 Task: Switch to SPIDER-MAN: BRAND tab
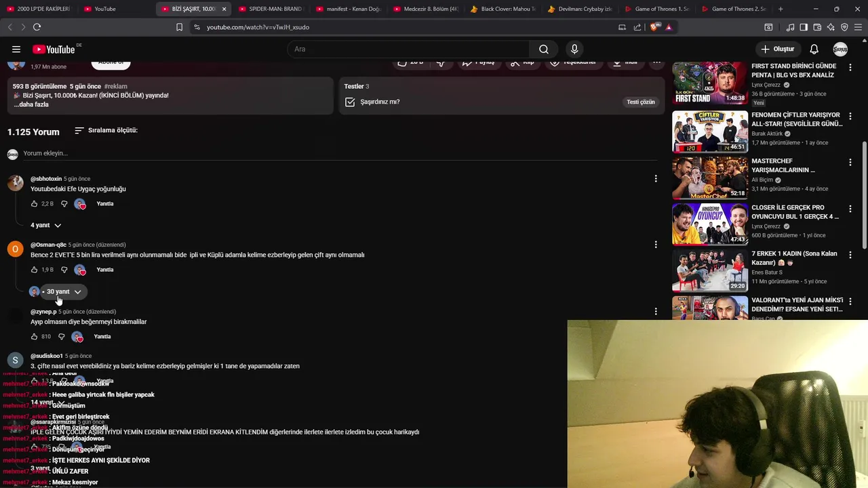click(x=271, y=9)
